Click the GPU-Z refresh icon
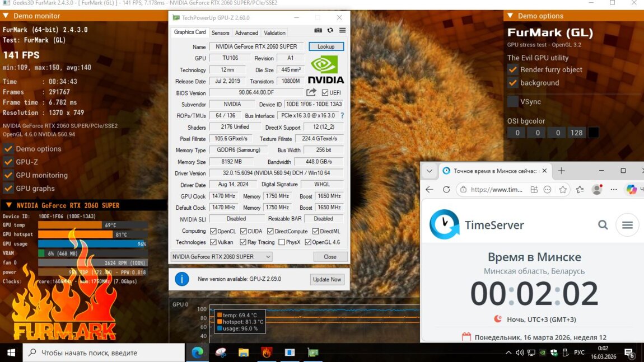This screenshot has height=362, width=644. pos(330,31)
